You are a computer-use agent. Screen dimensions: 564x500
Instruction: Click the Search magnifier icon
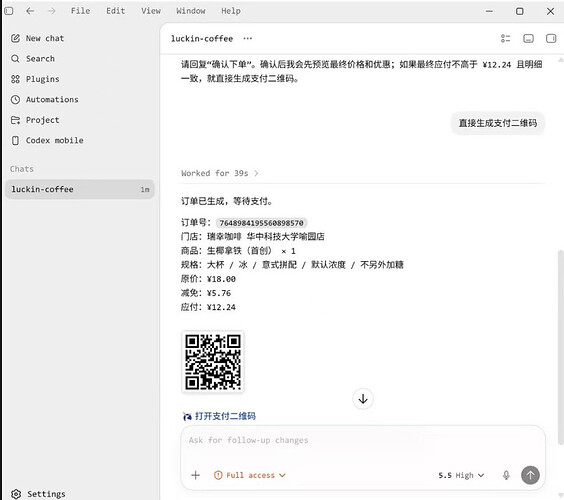pos(15,59)
